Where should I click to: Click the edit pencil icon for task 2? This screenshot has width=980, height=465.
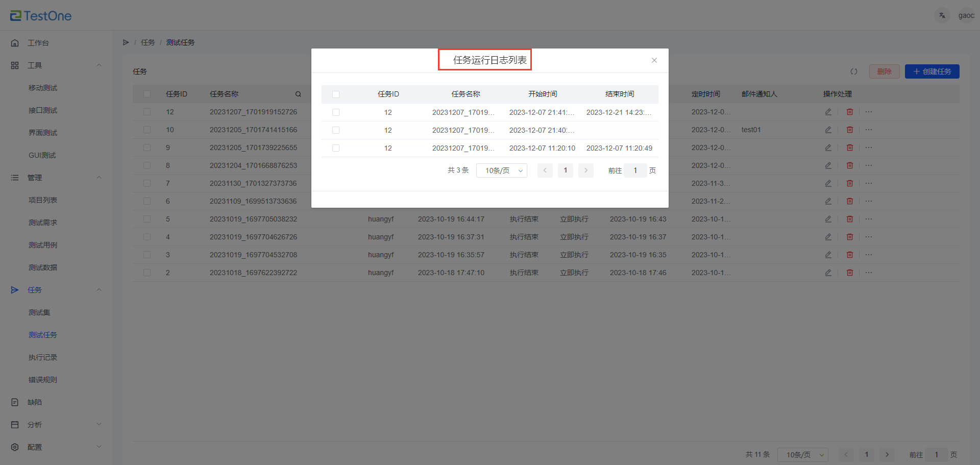point(828,273)
